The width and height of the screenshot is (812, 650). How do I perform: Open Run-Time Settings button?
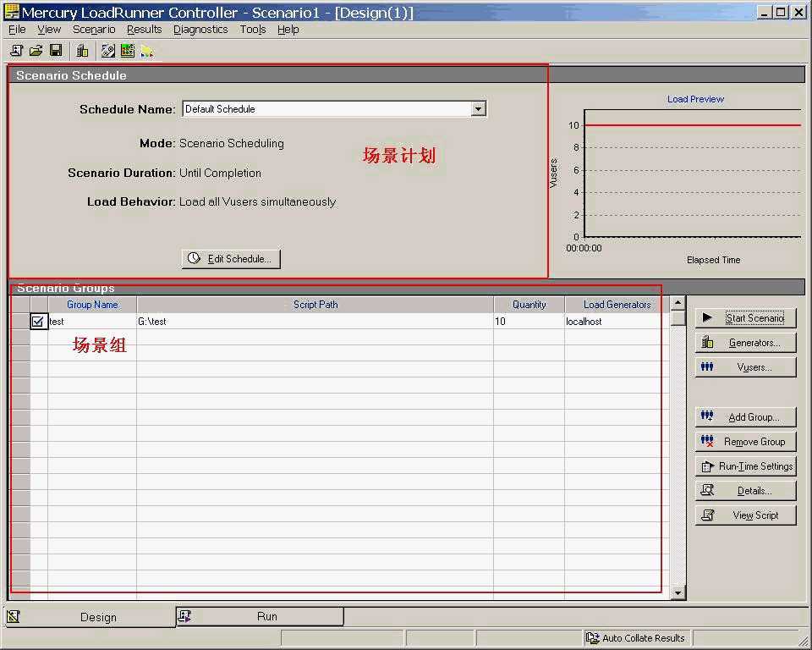pos(745,466)
